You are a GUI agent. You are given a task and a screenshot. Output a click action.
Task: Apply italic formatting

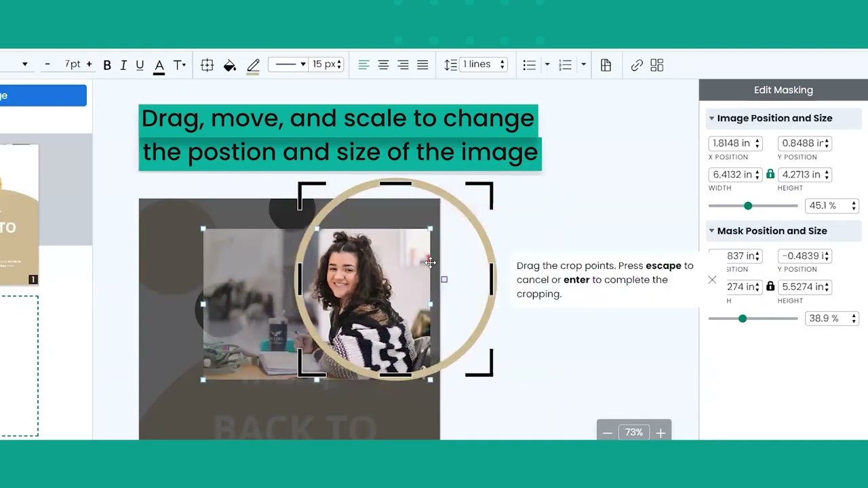click(123, 65)
